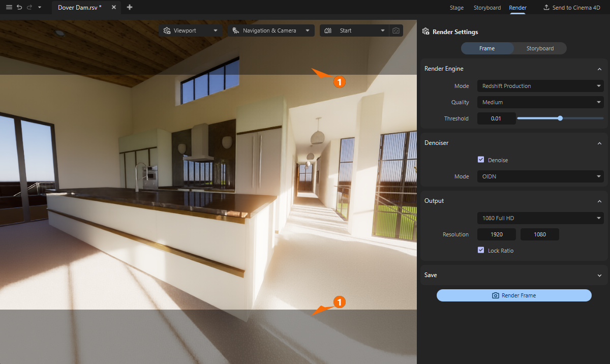The width and height of the screenshot is (610, 364).
Task: Click the render wind icon next to Start
Action: [328, 31]
